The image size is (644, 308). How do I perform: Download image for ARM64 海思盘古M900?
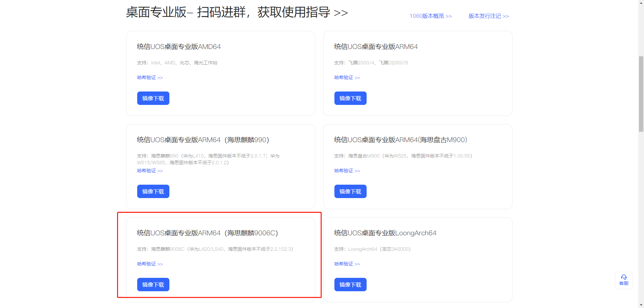[351, 191]
